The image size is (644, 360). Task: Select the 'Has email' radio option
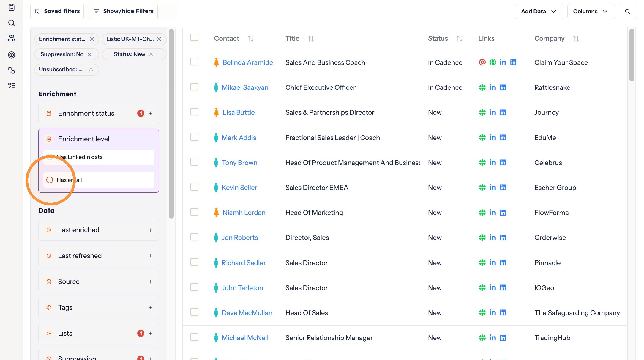[50, 180]
